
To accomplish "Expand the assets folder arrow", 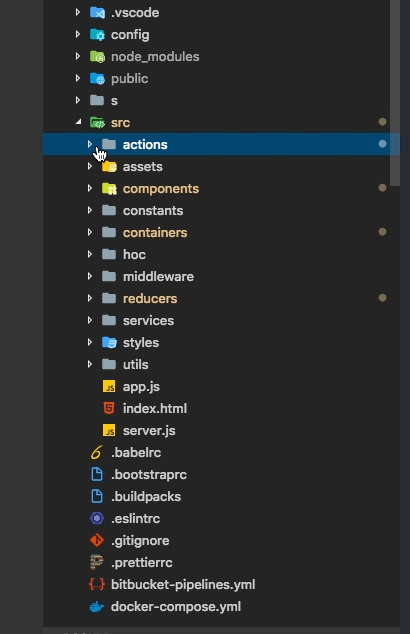I will 90,166.
